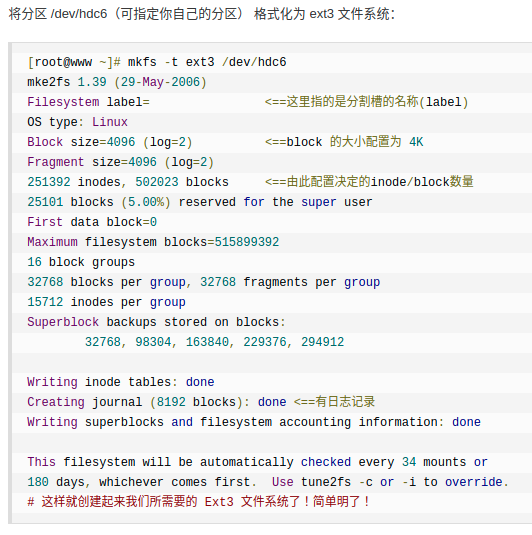Image resolution: width=532 pixels, height=535 pixels.
Task: Click the 'OS type: Linux' line
Action: [x=77, y=122]
